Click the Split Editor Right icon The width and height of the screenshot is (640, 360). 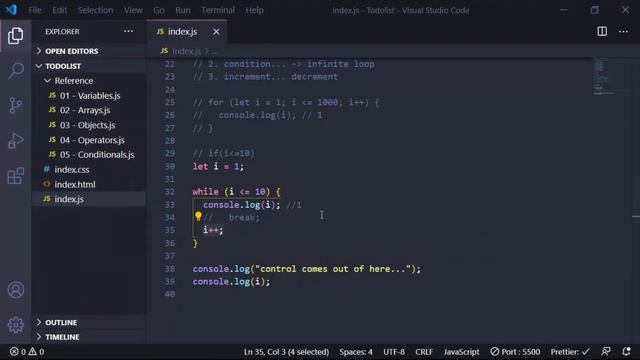(602, 31)
